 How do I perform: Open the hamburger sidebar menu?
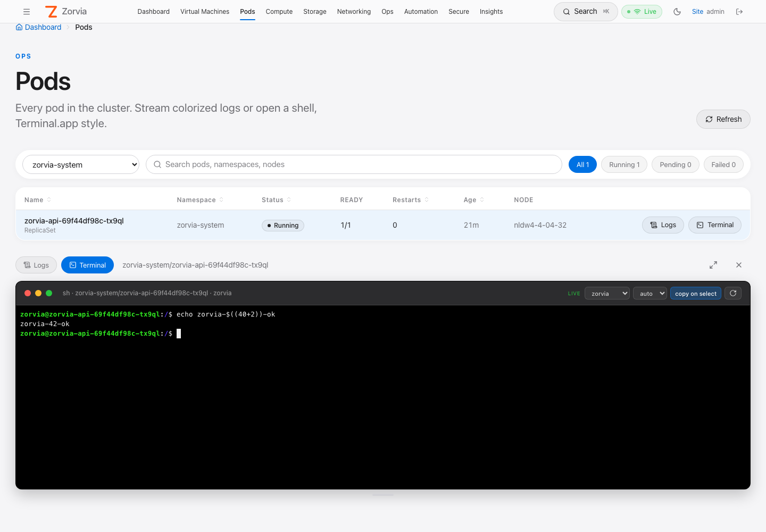click(x=27, y=12)
